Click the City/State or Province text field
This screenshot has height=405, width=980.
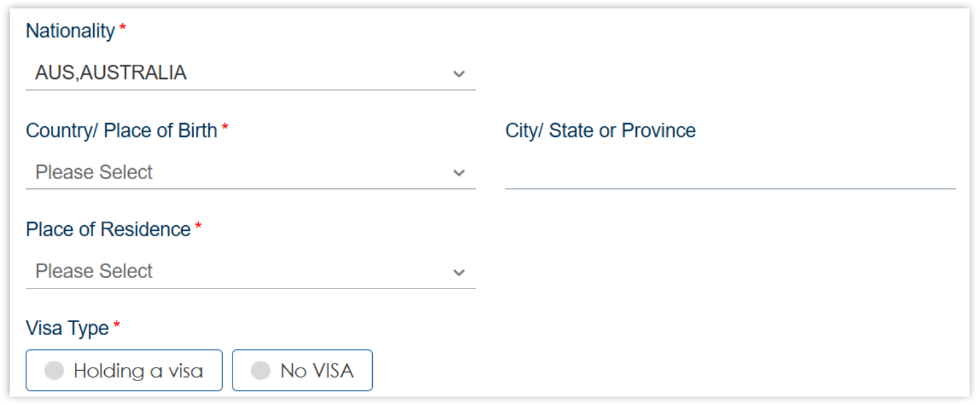tap(729, 173)
